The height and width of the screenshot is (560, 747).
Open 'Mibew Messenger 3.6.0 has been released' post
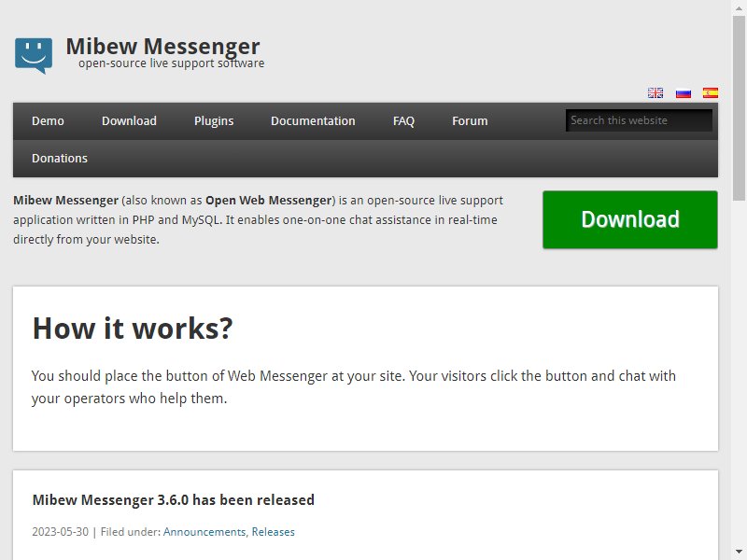pyautogui.click(x=174, y=499)
